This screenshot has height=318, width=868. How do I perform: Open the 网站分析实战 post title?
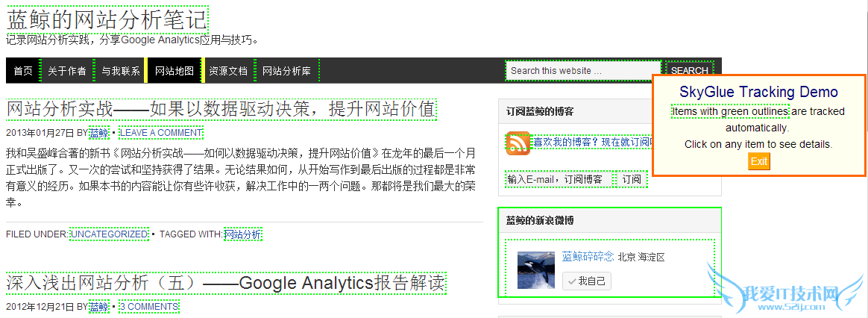click(x=221, y=109)
